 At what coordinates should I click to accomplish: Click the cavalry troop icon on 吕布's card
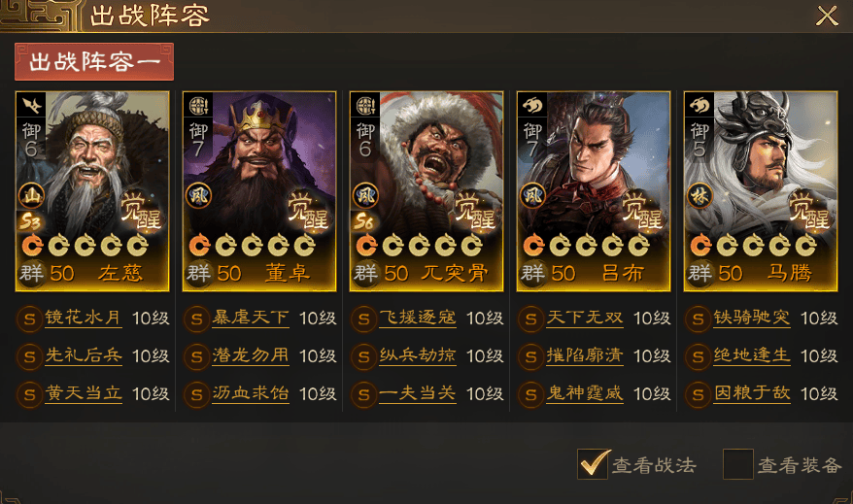pos(532,106)
